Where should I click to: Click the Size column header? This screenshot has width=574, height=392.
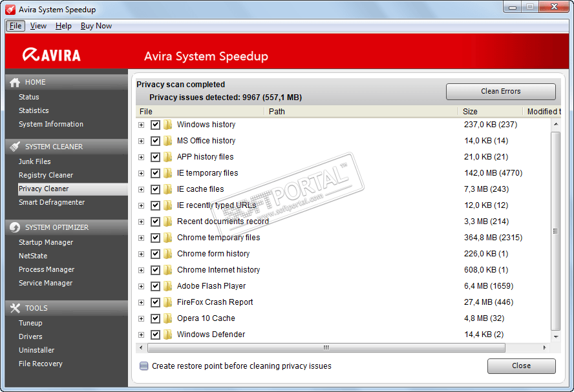click(491, 112)
